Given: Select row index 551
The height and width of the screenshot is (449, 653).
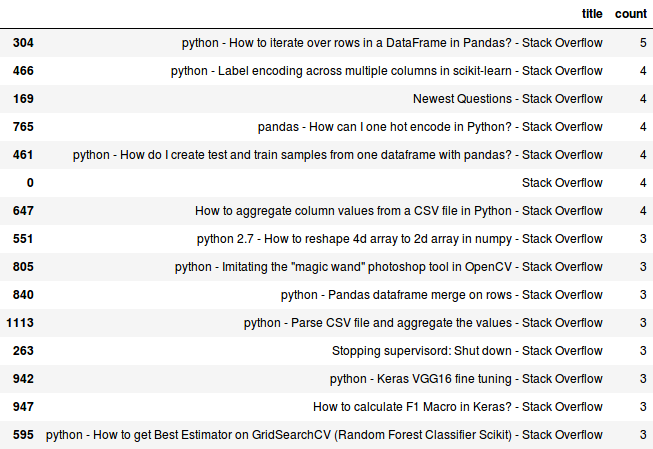Looking at the screenshot, I should [23, 239].
